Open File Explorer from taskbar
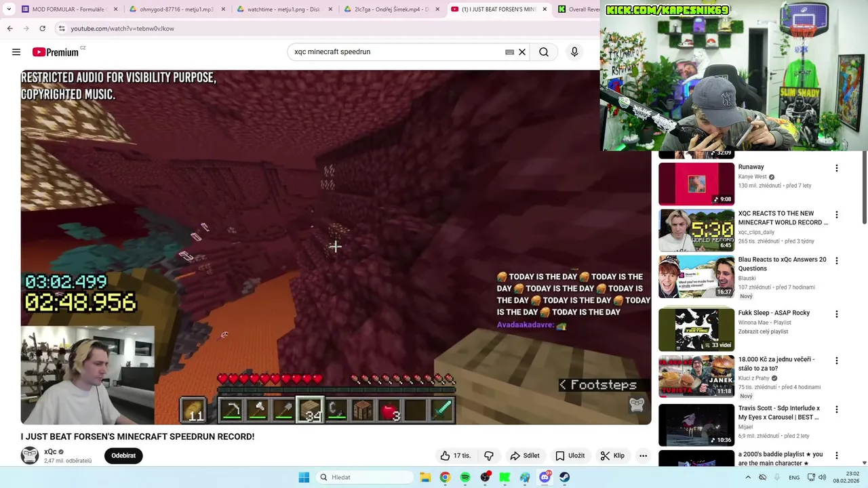The width and height of the screenshot is (868, 488). tap(425, 477)
